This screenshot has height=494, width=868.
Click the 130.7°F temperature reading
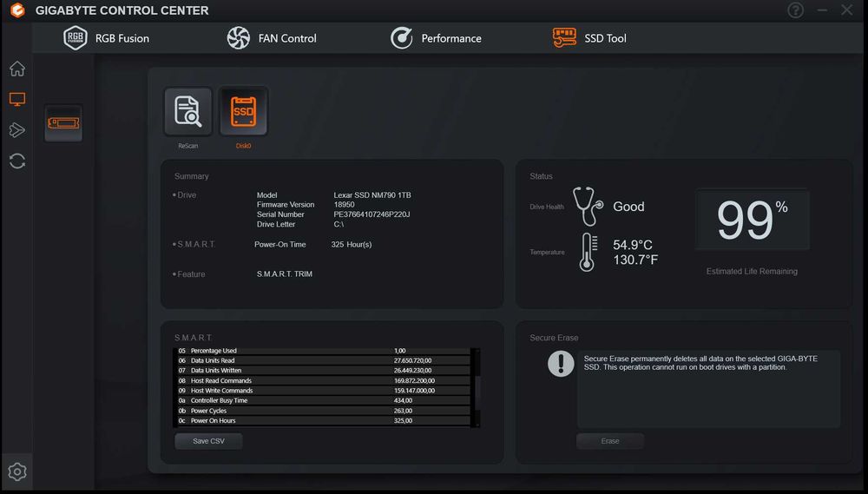(635, 260)
